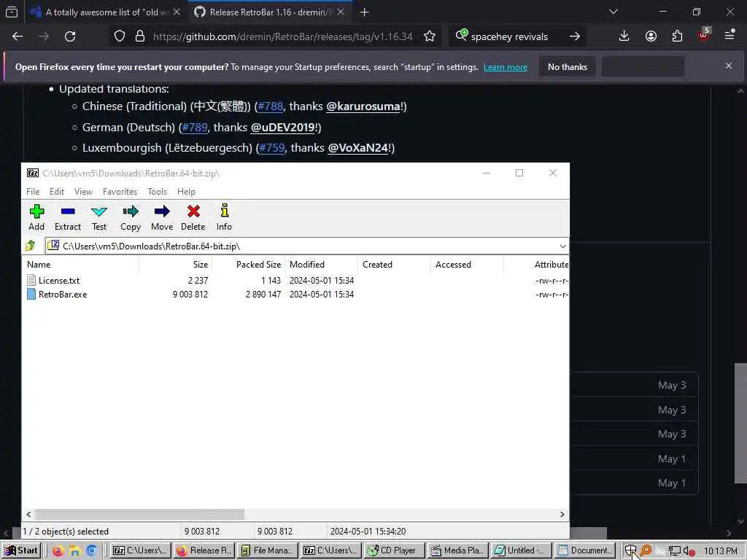Open the Firefox hamburger application menu

pyautogui.click(x=729, y=35)
